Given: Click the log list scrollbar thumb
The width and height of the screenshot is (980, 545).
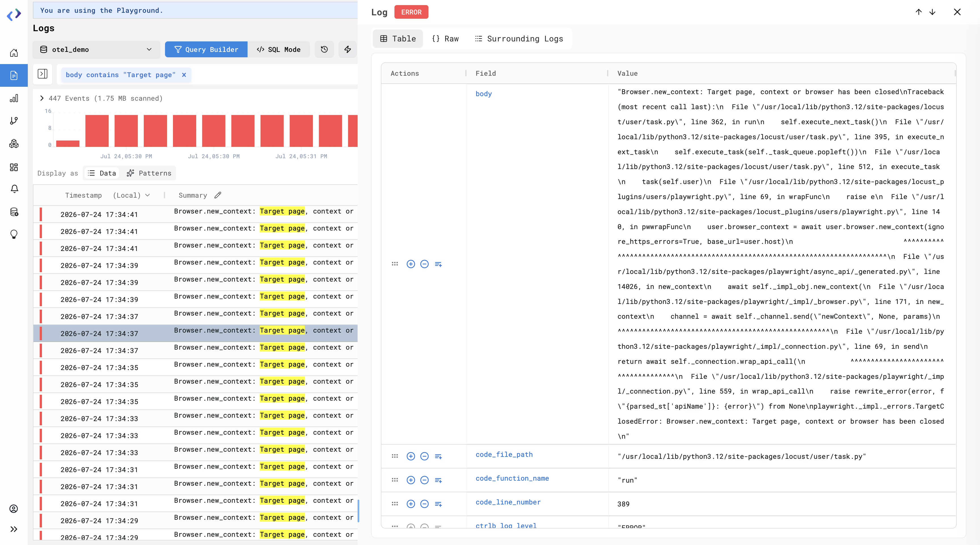Looking at the screenshot, I should pos(358,511).
